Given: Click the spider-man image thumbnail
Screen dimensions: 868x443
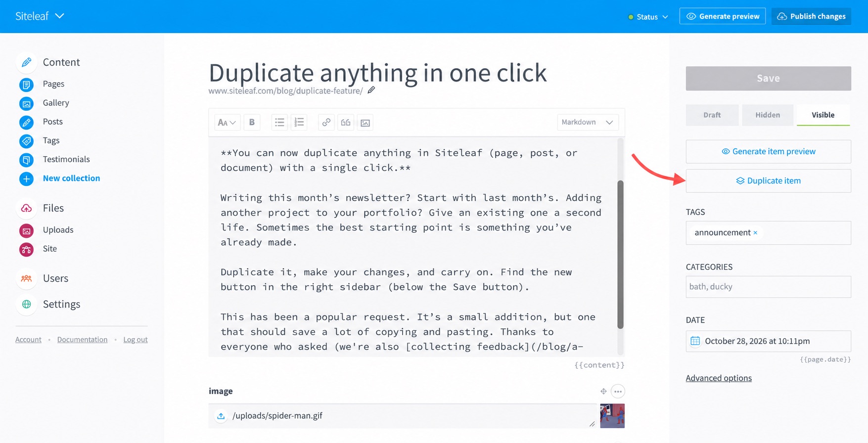Looking at the screenshot, I should click(612, 416).
